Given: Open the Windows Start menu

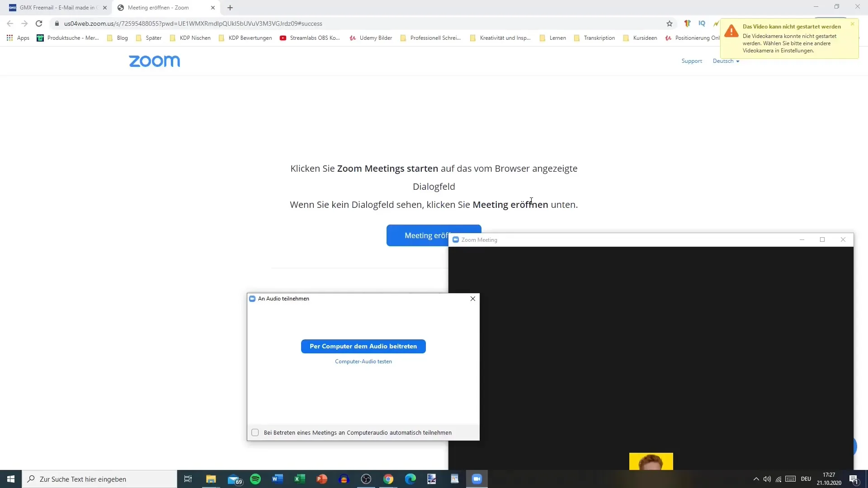Looking at the screenshot, I should (11, 479).
